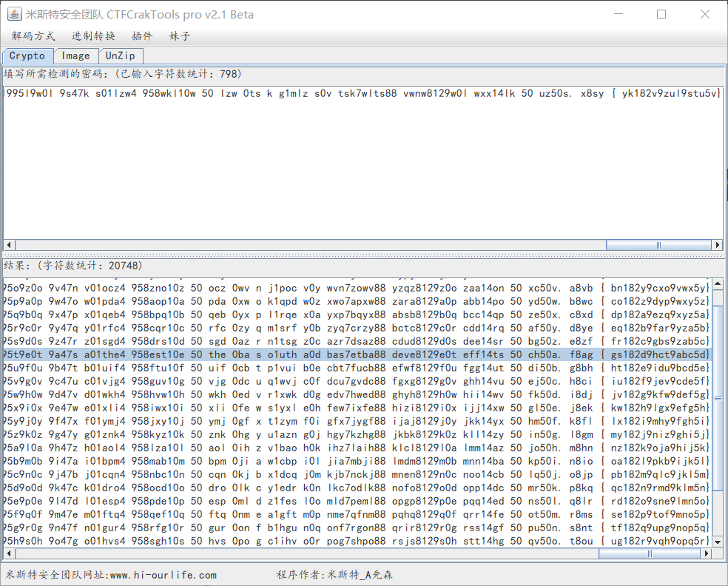Select result row starting '95q9b0q 9x47p'
This screenshot has width=728, height=586.
click(357, 314)
